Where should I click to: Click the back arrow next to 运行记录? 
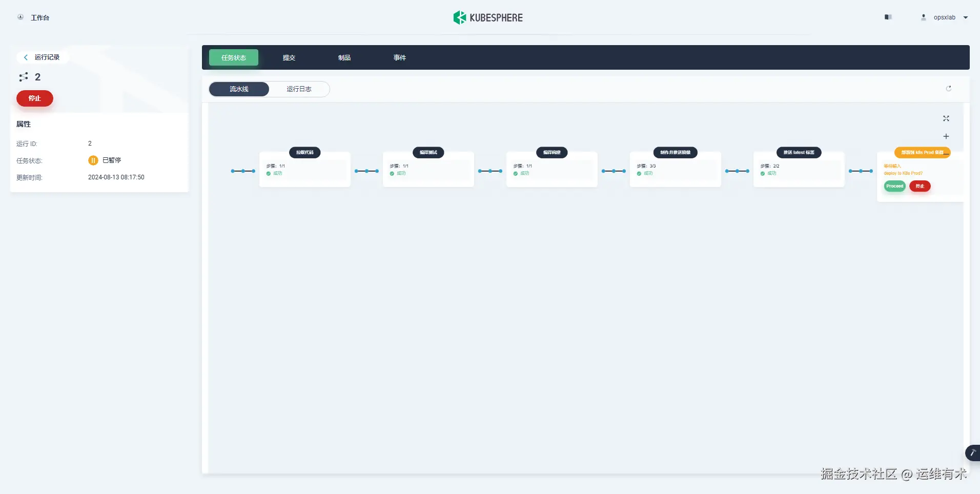[25, 57]
